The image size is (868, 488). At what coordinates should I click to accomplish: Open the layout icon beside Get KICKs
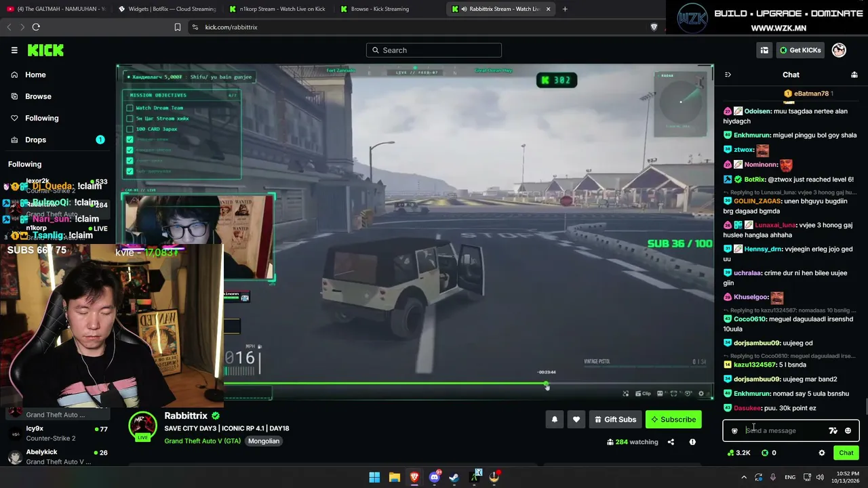point(764,50)
